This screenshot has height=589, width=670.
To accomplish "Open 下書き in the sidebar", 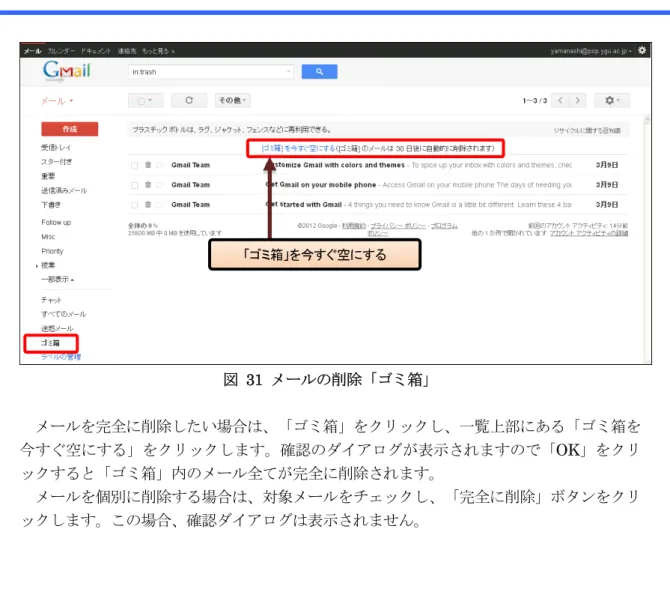I will point(51,205).
